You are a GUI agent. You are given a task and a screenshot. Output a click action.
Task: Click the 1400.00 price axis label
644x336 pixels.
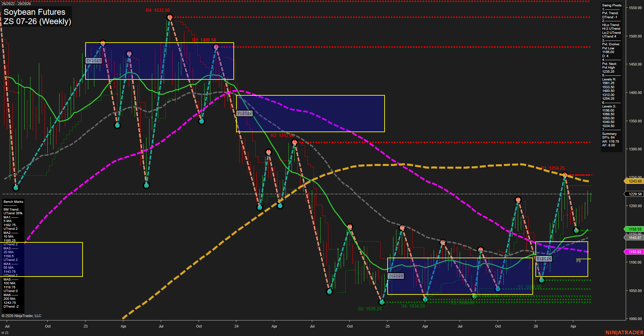[x=635, y=93]
